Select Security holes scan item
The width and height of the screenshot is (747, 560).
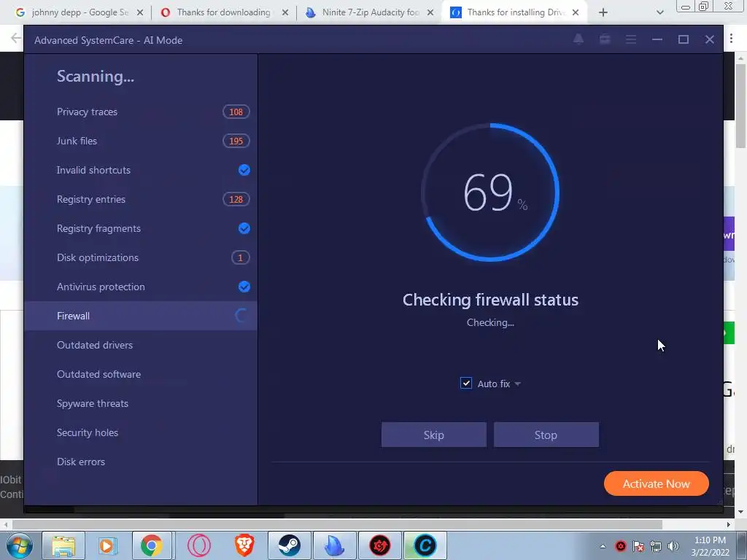point(141,432)
